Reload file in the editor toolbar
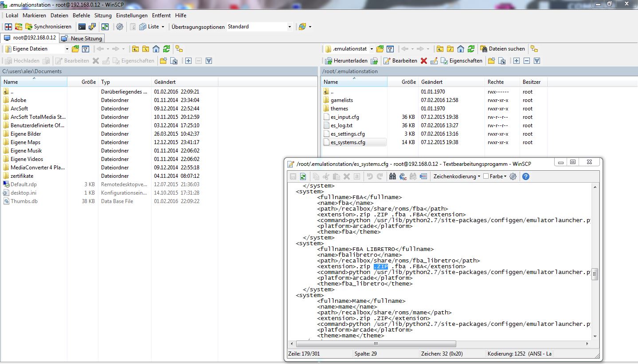The height and width of the screenshot is (364, 638). pos(303,176)
